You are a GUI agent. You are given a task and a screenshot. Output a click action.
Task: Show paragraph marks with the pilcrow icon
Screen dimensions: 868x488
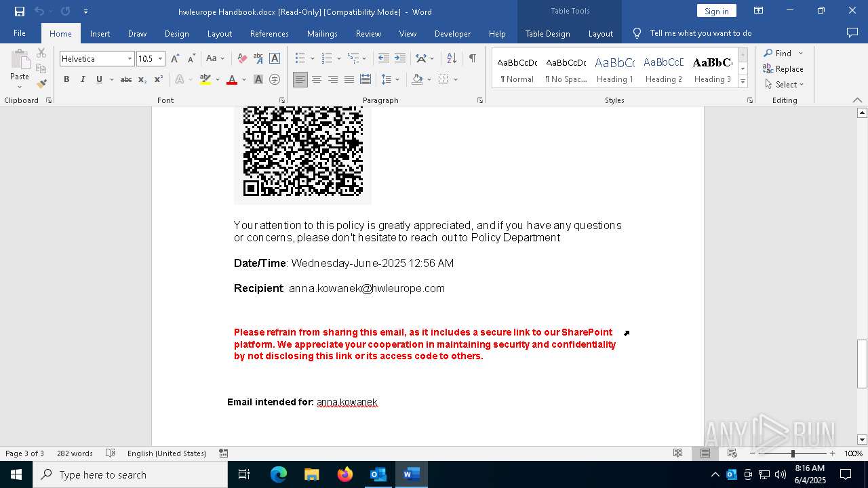coord(473,59)
